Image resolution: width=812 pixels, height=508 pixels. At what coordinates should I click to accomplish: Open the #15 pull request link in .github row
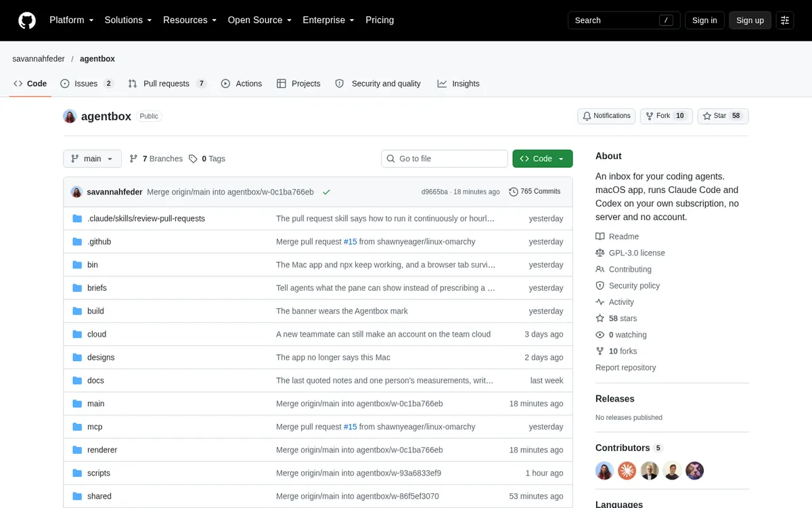350,242
